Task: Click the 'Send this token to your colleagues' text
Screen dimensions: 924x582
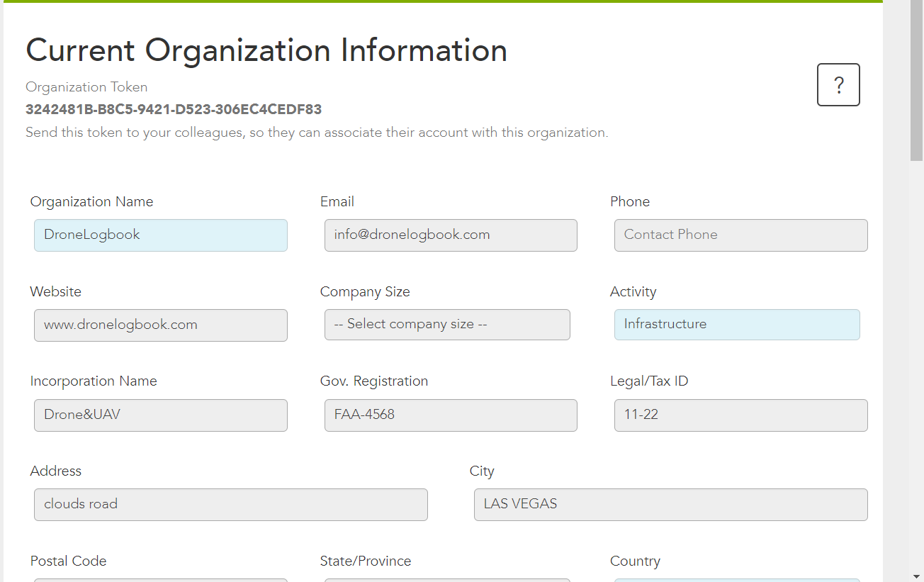Action: click(x=317, y=133)
